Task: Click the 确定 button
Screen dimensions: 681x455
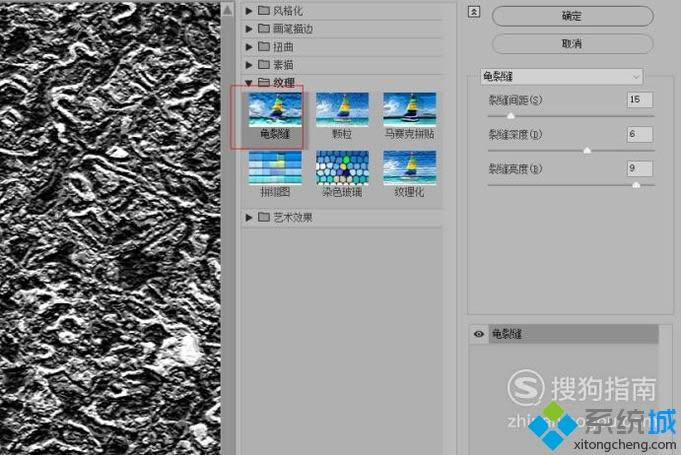Action: tap(572, 16)
